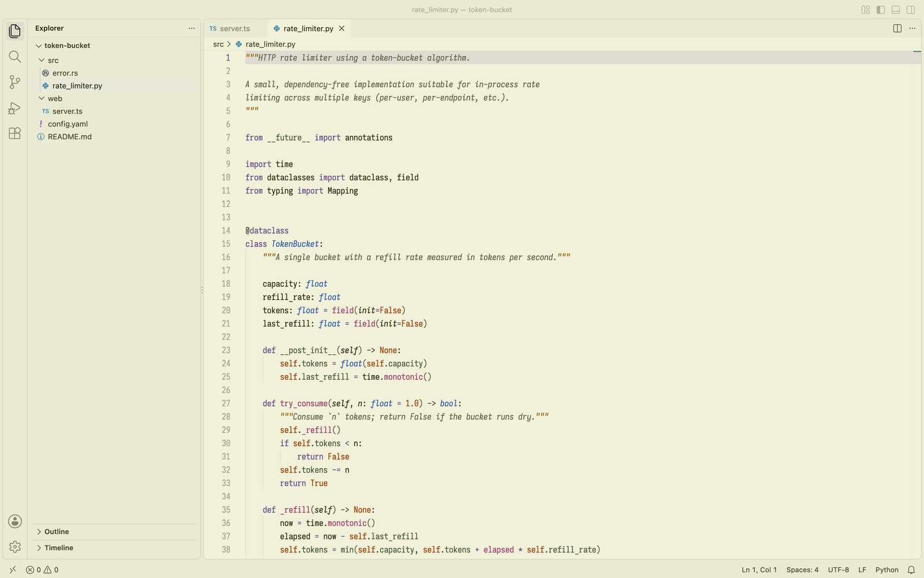The height and width of the screenshot is (578, 924).
Task: Collapse the token-bucket root folder
Action: (x=115, y=46)
